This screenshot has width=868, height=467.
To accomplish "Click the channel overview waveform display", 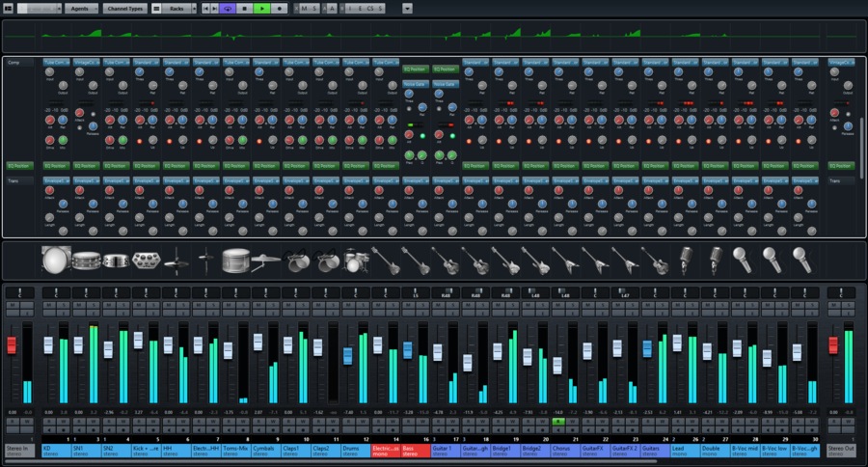I will [x=434, y=39].
